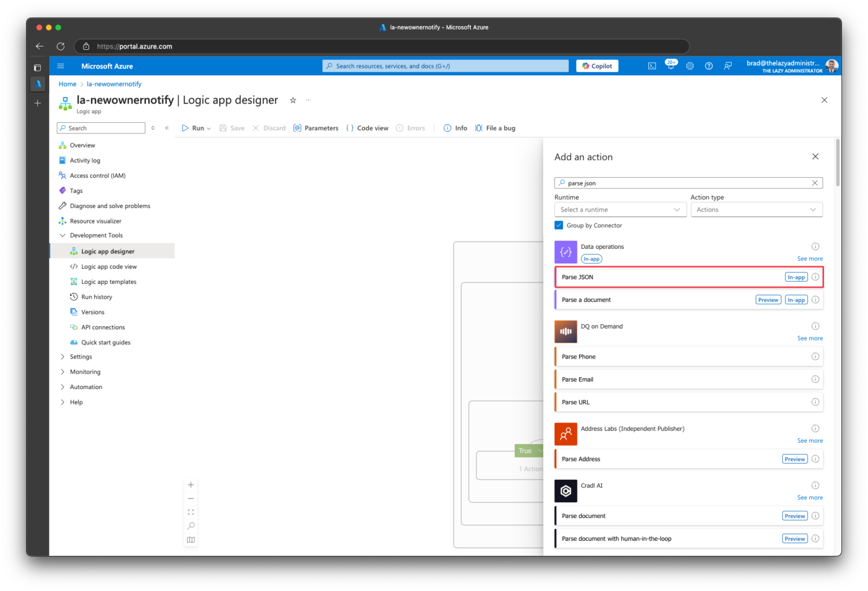The height and width of the screenshot is (591, 868).
Task: Click the Info toolbar button
Action: pyautogui.click(x=455, y=128)
